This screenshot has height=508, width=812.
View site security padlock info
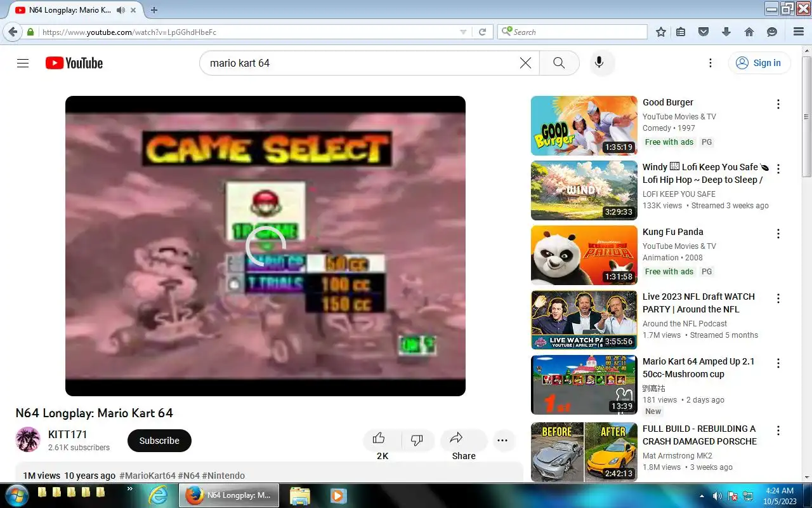click(30, 32)
